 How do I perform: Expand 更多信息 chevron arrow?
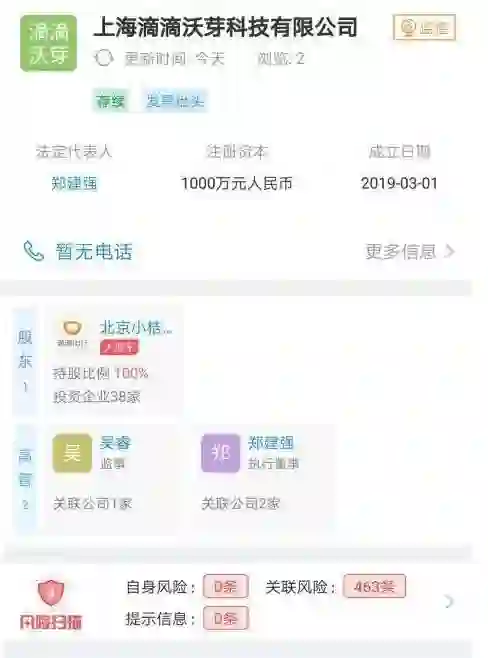point(450,251)
